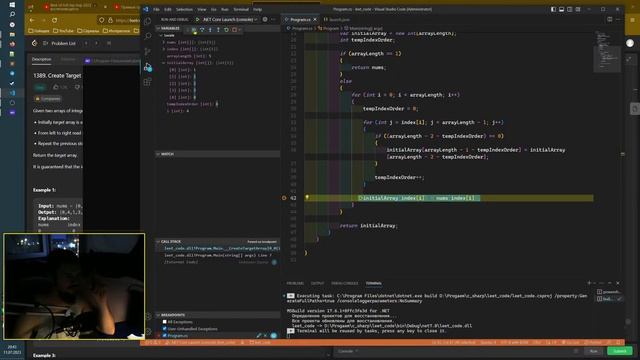Open Accounts icon at activity bar bottom
Image resolution: width=640 pixels, height=360 pixels.
click(148, 316)
